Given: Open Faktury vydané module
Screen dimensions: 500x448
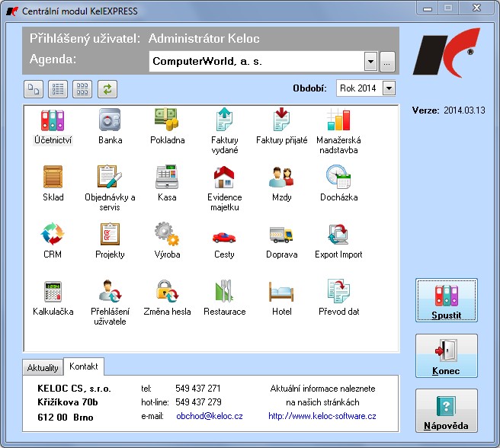Looking at the screenshot, I should coord(224,120).
